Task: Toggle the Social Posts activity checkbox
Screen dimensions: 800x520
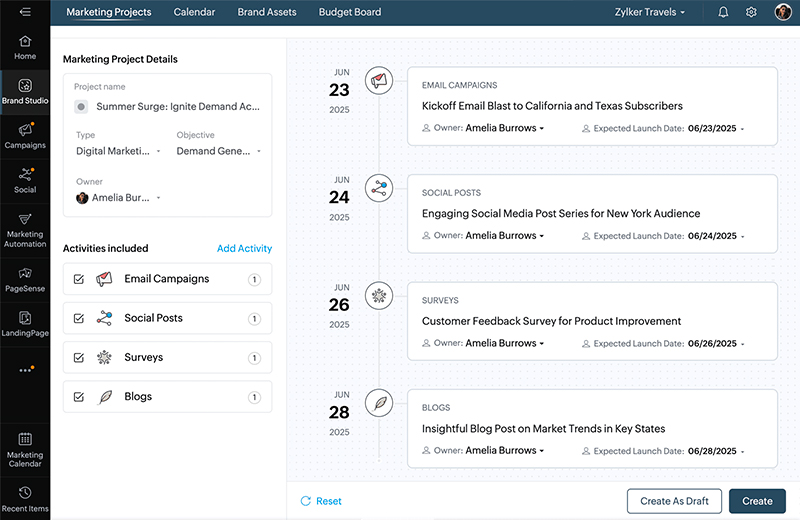Action: tap(79, 318)
